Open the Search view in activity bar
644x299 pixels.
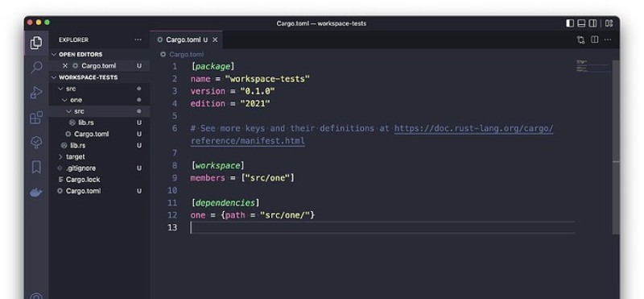[36, 68]
